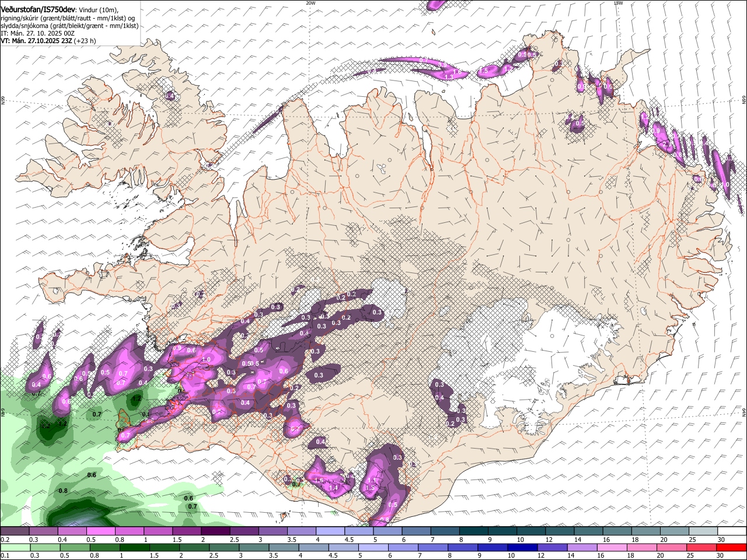Select the 0.3 purple swatch in upper legend
Viewport: 747px width, 560px height.
pos(43,531)
